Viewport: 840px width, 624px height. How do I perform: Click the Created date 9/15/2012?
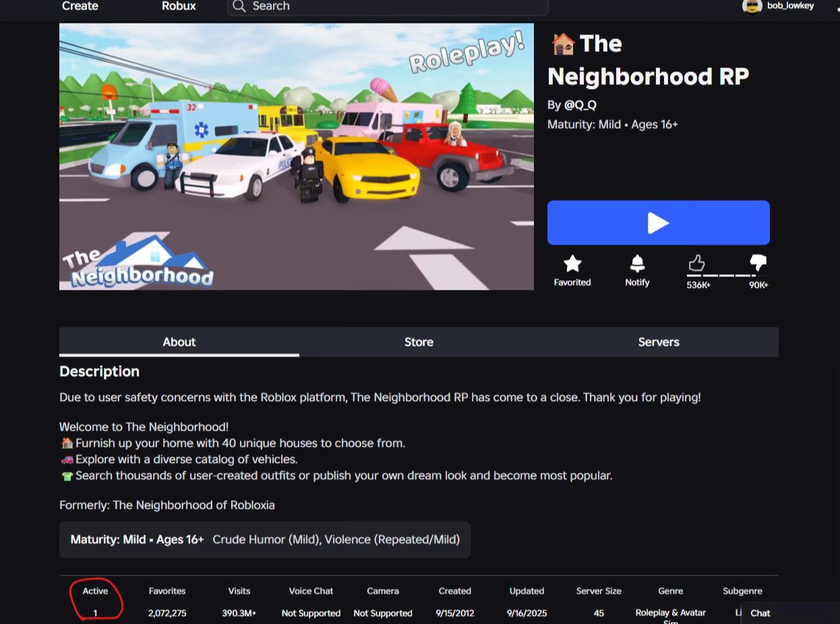coord(455,613)
